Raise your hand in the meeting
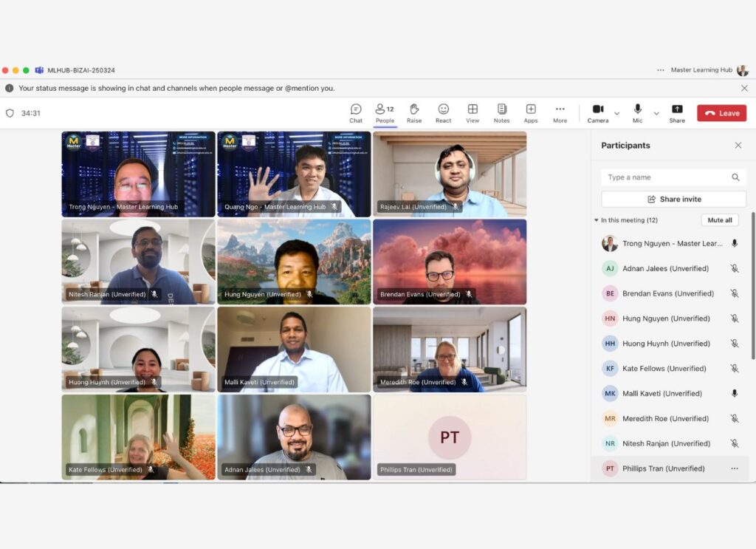Screen dimensions: 756x549 pyautogui.click(x=414, y=113)
